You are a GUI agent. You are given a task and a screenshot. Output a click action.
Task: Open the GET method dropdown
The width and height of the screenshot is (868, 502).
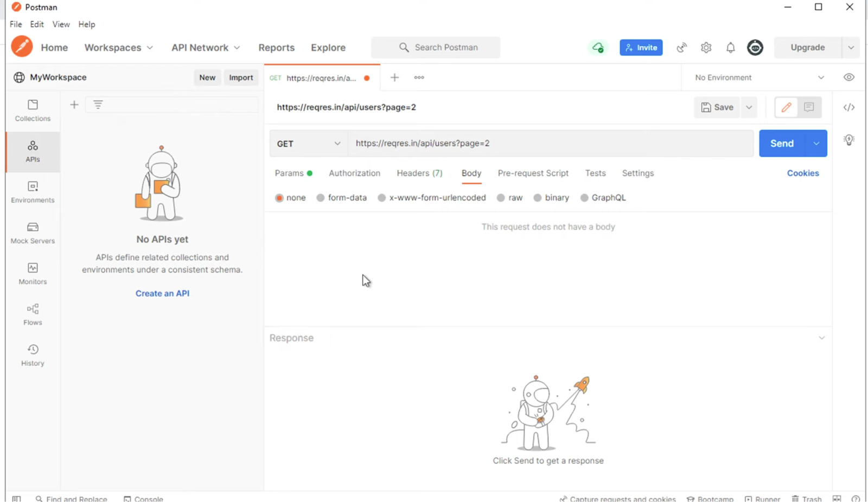click(308, 144)
